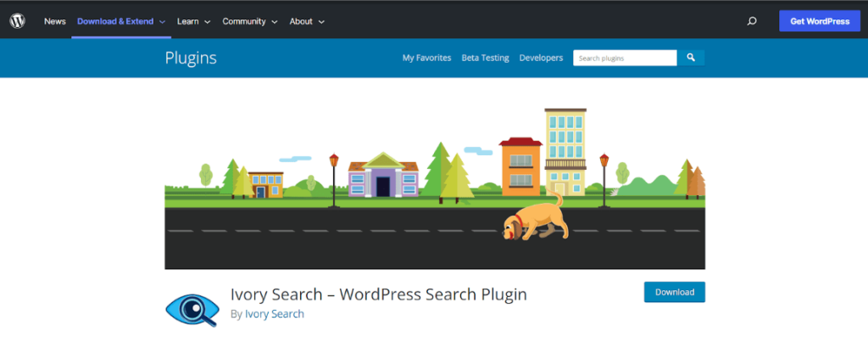The image size is (868, 337).
Task: Expand the Learn menu chevron
Action: (x=207, y=22)
